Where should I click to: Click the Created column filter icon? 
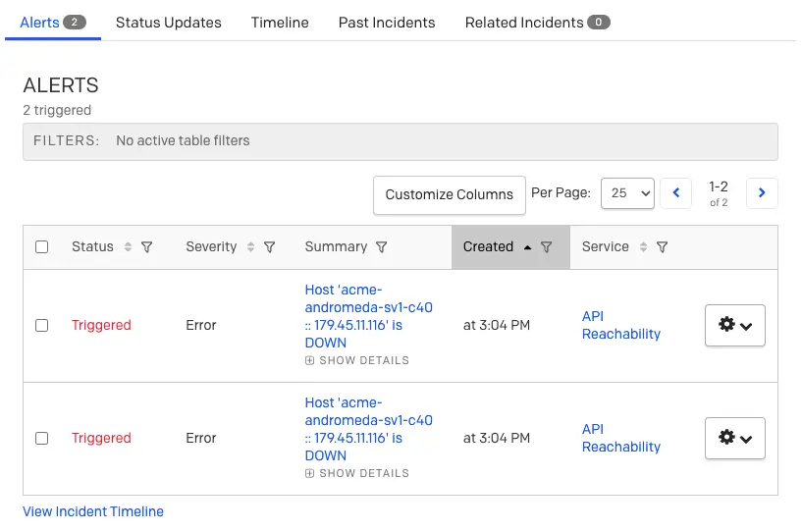[546, 247]
